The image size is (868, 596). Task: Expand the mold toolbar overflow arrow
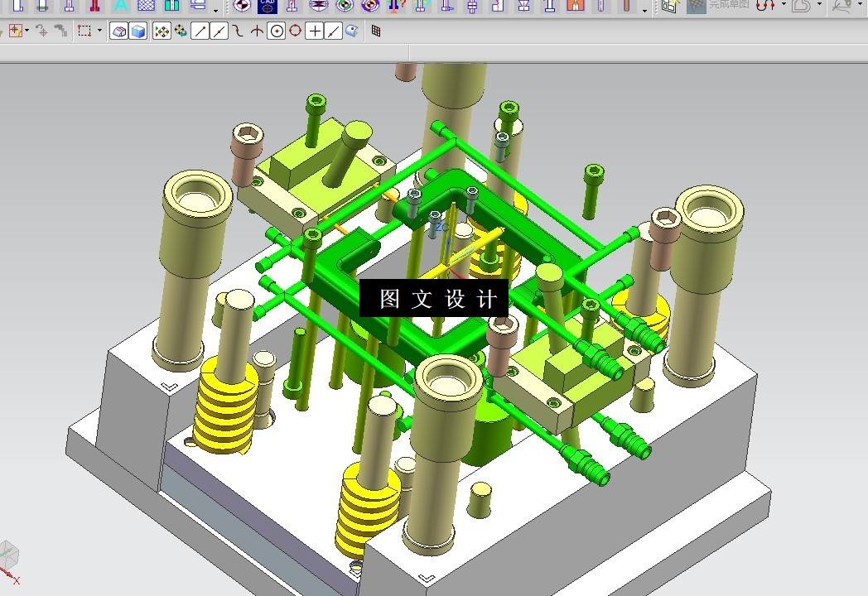tap(644, 10)
